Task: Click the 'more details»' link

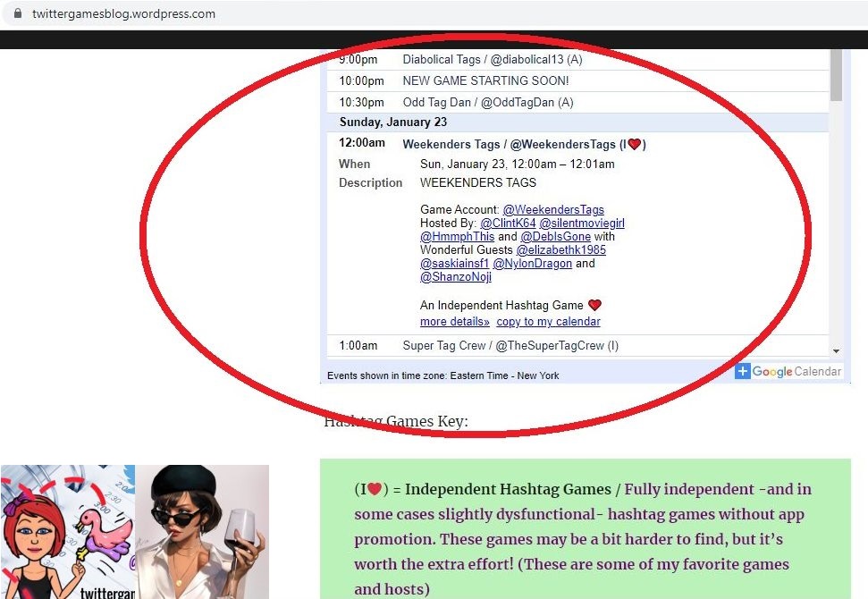Action: click(x=454, y=322)
